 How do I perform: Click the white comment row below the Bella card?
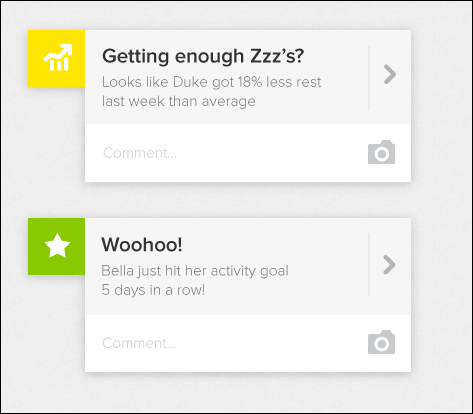248,343
